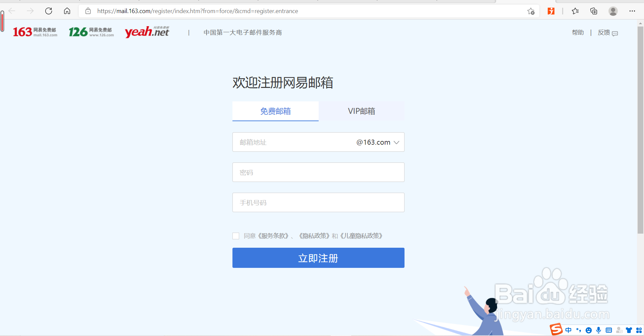Open the browser Favorites list
Image resolution: width=644 pixels, height=336 pixels.
pos(575,11)
